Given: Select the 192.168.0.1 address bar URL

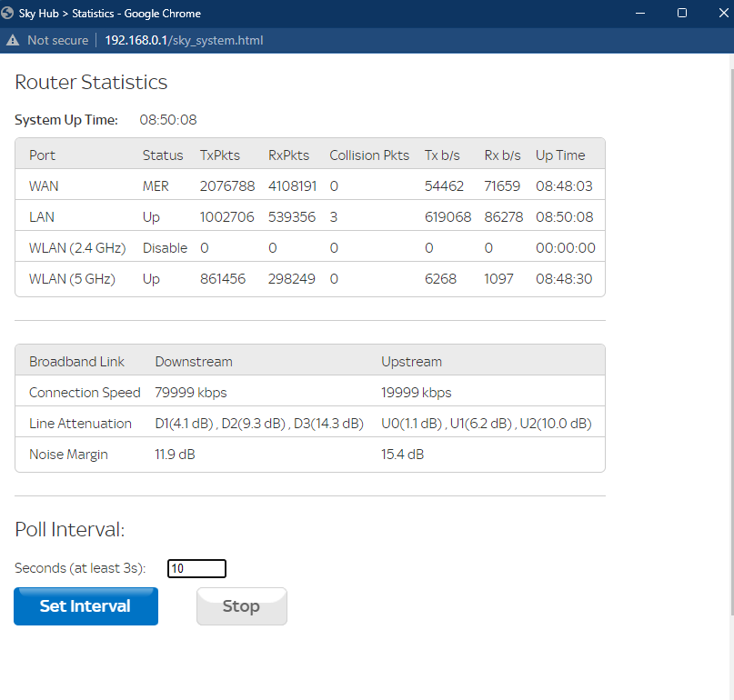Looking at the screenshot, I should [x=183, y=40].
